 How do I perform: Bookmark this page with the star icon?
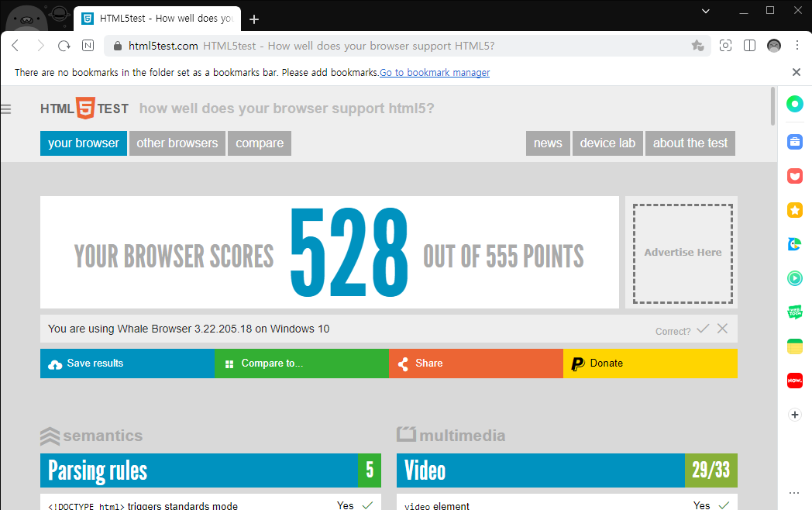pyautogui.click(x=697, y=46)
